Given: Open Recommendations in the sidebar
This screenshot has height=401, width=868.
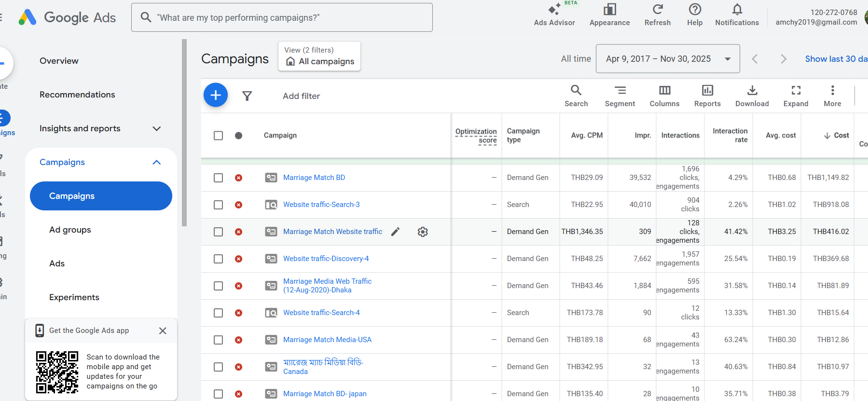Looking at the screenshot, I should (77, 95).
